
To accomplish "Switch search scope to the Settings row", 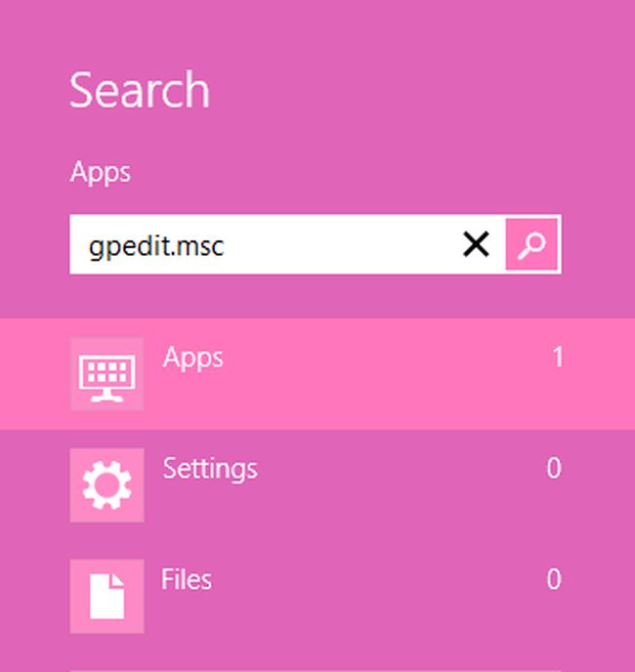I will point(317,485).
